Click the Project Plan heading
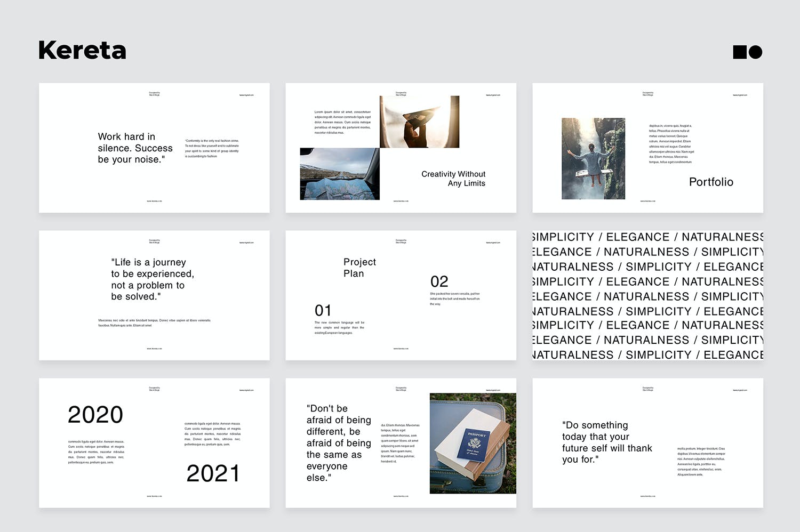Viewport: 800px width, 532px height. [359, 268]
